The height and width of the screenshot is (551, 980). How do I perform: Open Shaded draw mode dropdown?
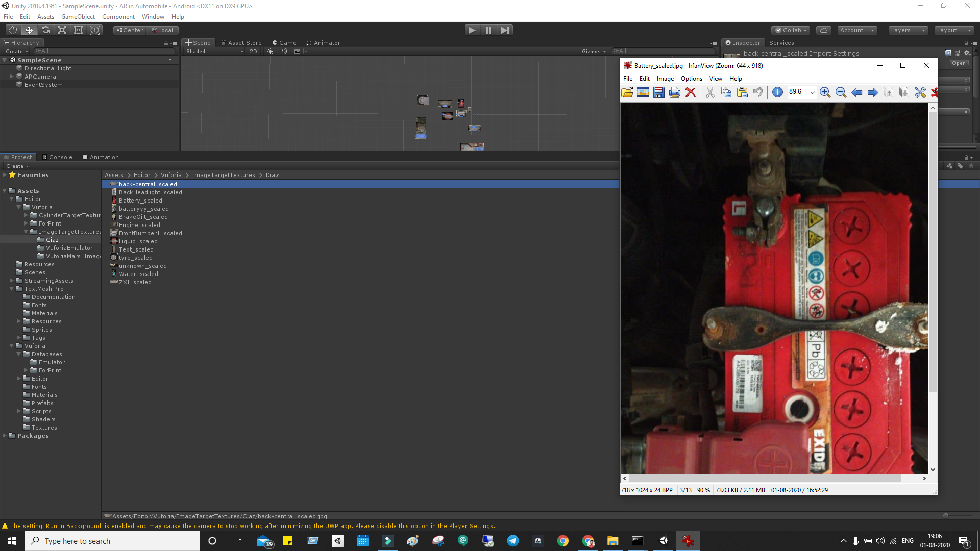point(214,52)
